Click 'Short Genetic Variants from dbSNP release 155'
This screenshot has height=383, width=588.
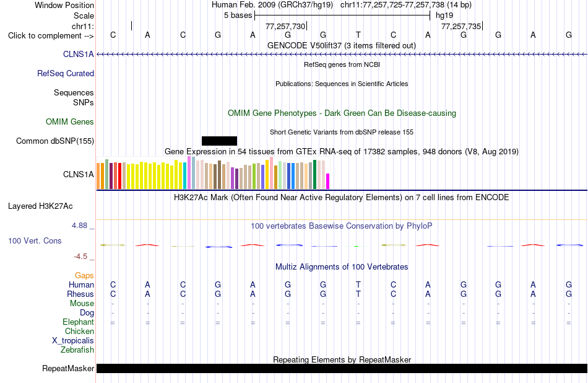[342, 132]
